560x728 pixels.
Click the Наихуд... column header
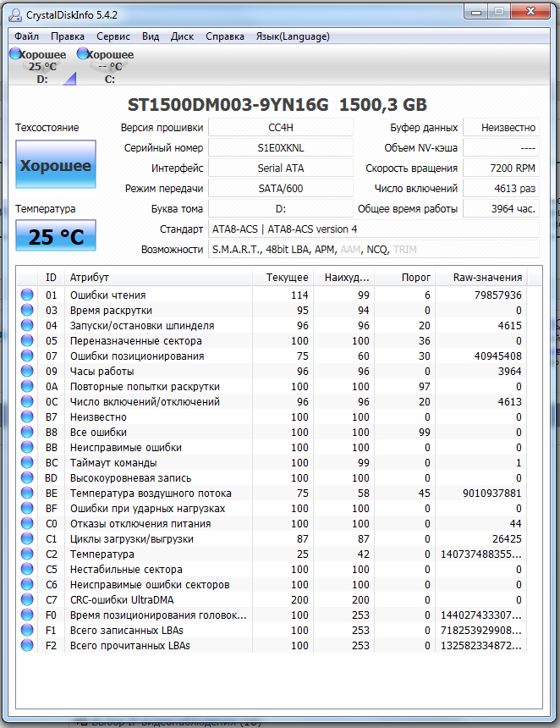pos(343,277)
